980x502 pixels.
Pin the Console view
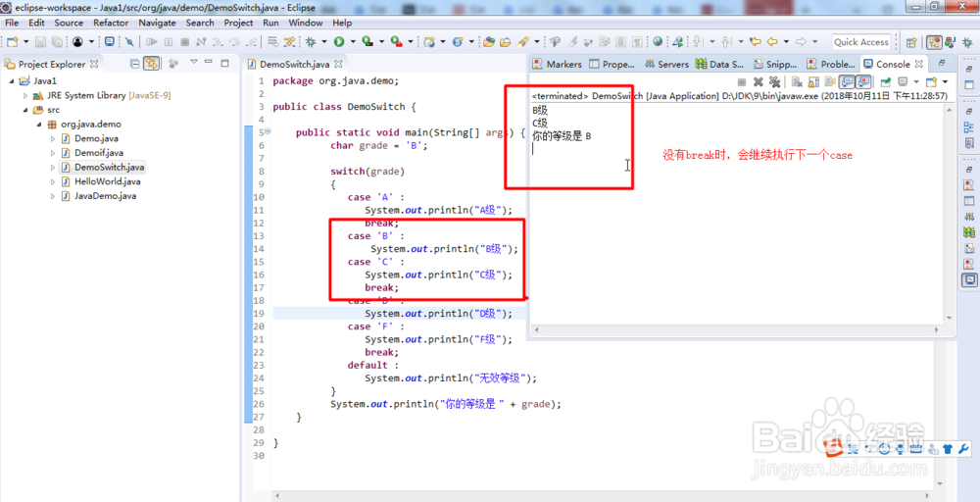[886, 82]
